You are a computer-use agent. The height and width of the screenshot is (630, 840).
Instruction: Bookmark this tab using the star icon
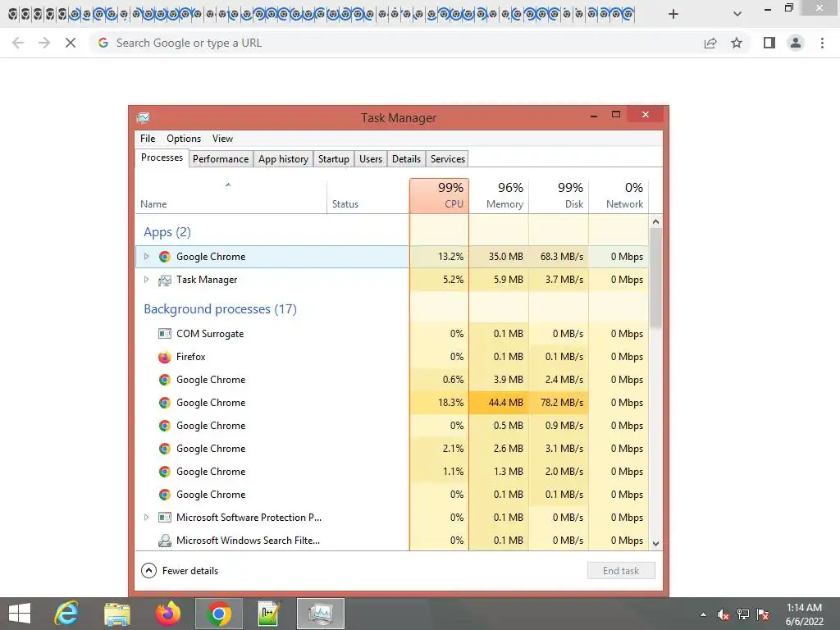coord(737,43)
